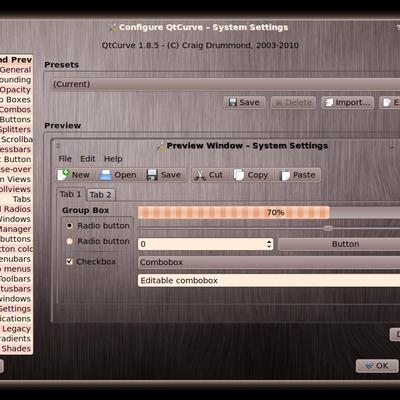The image size is (400, 400).
Task: Open the Edit menu in preview window
Action: [x=88, y=159]
